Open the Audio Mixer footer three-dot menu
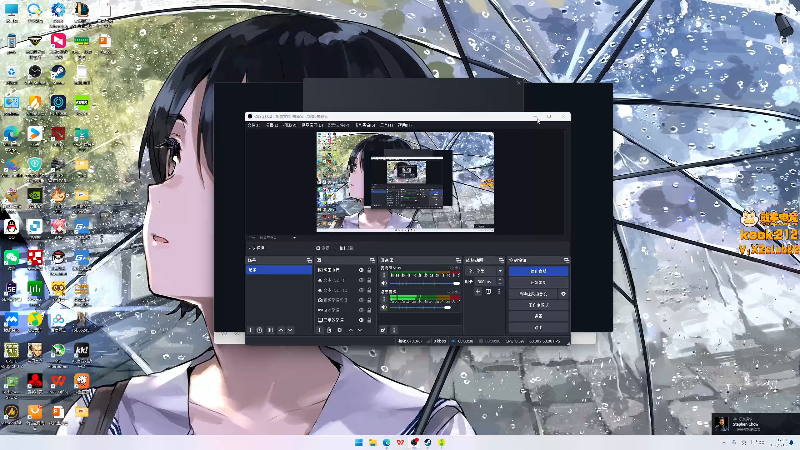 tap(394, 330)
